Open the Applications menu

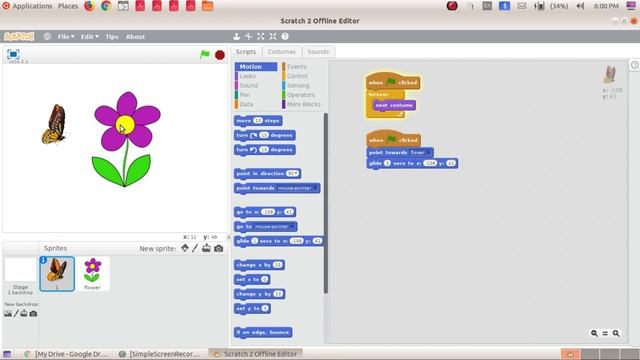[32, 6]
